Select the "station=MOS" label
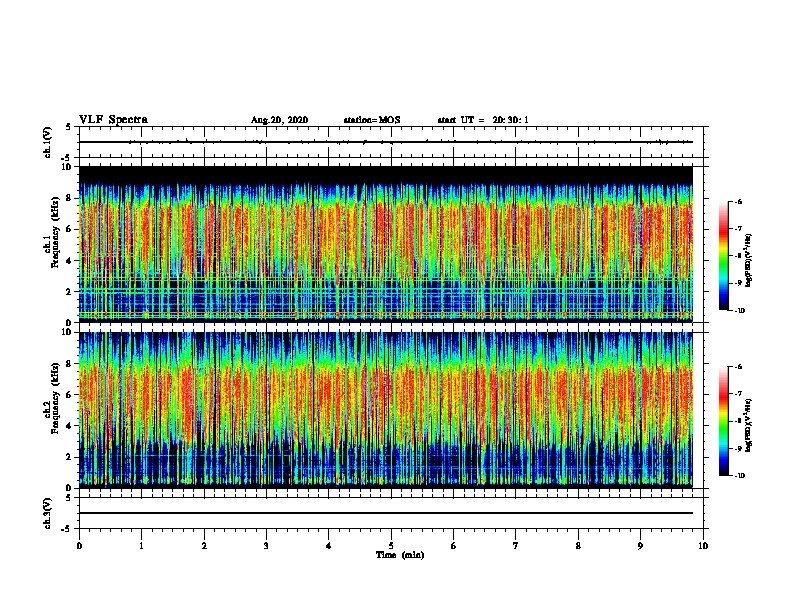This screenshot has height=612, width=792. (372, 120)
